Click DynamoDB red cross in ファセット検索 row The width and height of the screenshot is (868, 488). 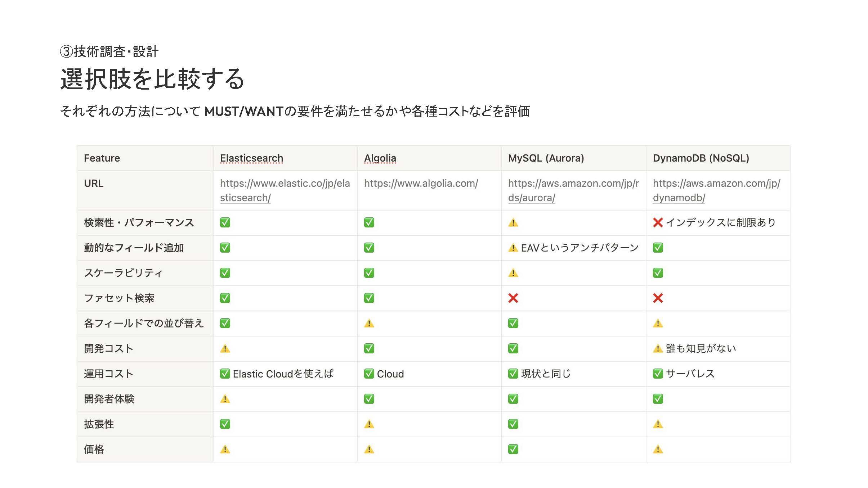[658, 298]
